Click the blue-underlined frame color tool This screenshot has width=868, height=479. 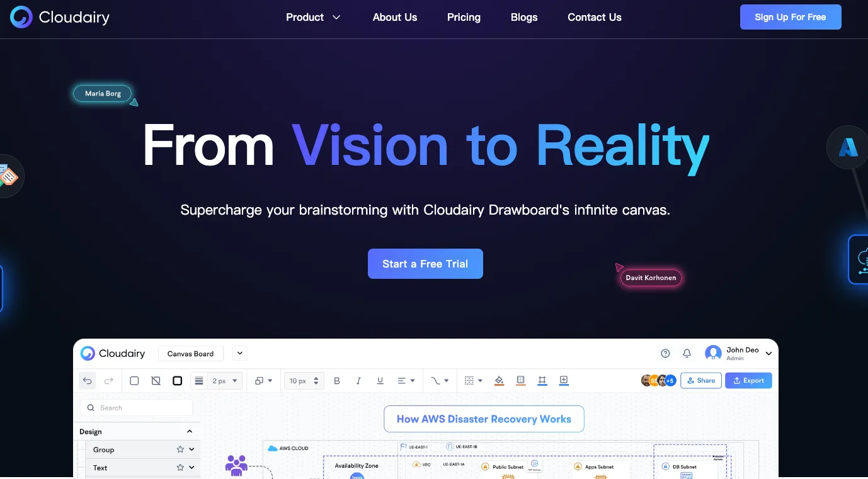click(x=542, y=380)
